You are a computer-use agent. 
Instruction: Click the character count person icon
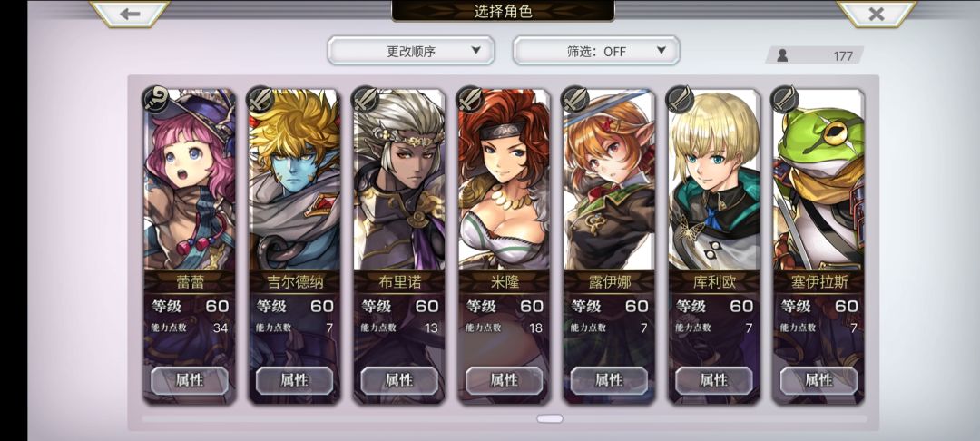pos(782,55)
